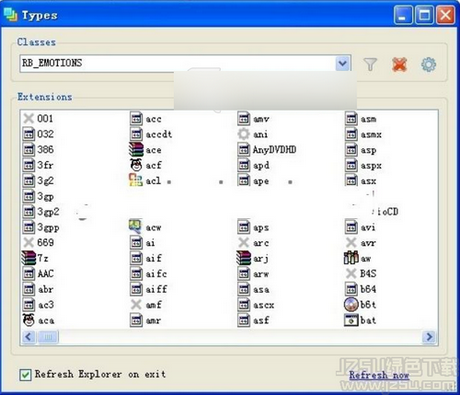Select the aw extension icon

(x=351, y=258)
